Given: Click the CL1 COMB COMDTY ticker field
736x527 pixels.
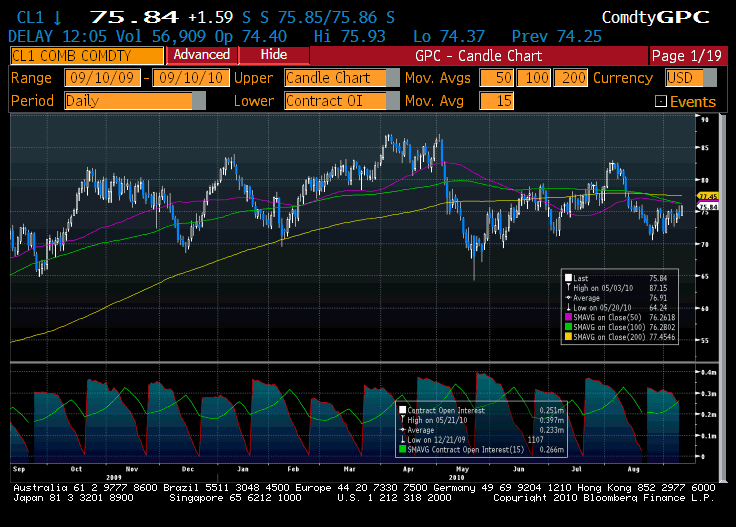Looking at the screenshot, I should click(84, 55).
